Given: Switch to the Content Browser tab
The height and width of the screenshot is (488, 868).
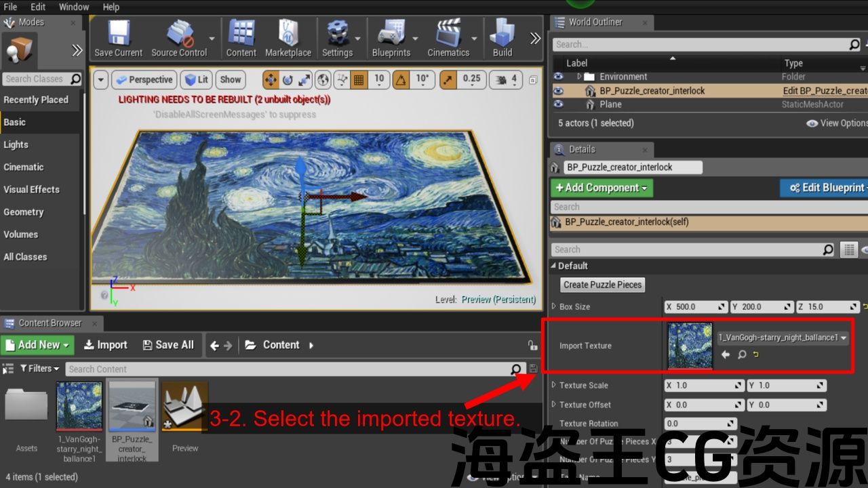Looking at the screenshot, I should [50, 323].
